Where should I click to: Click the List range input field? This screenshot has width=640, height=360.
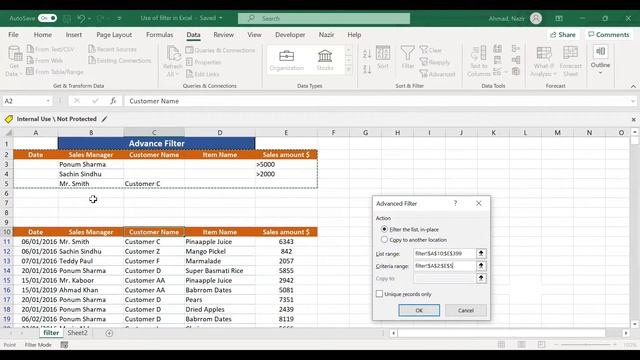[x=444, y=253]
